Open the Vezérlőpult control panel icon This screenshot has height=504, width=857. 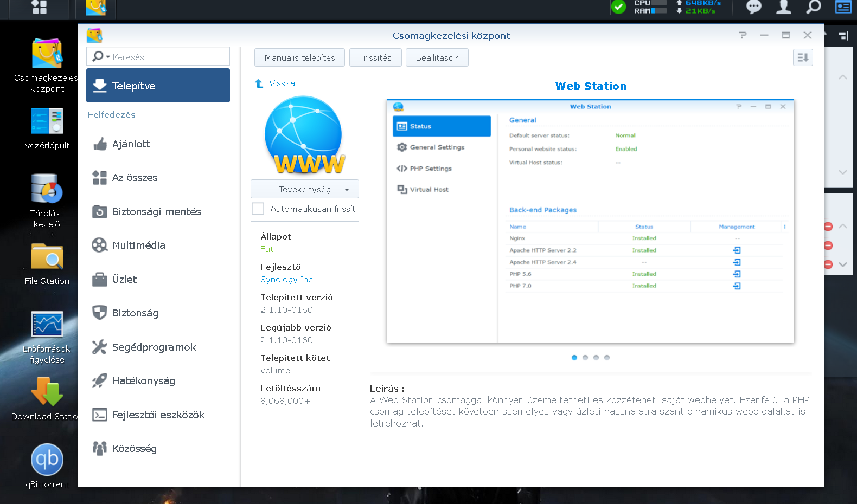[x=47, y=121]
